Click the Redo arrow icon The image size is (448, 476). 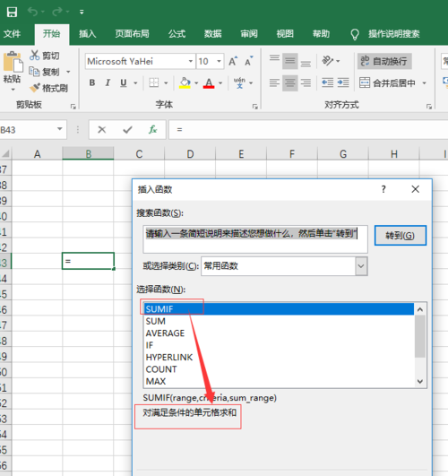click(57, 12)
